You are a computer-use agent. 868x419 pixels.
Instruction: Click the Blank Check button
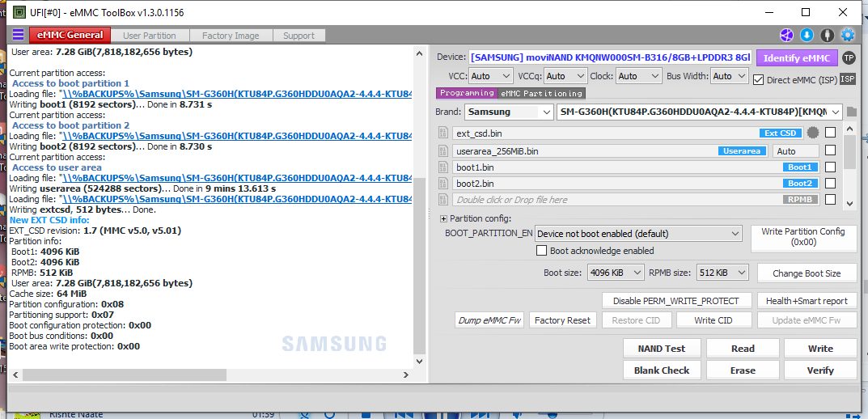pos(662,370)
